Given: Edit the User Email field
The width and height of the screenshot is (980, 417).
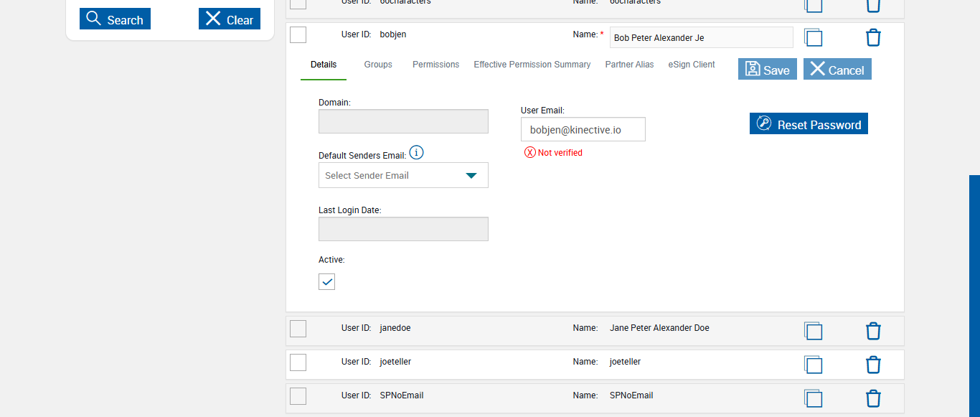Looking at the screenshot, I should point(583,130).
